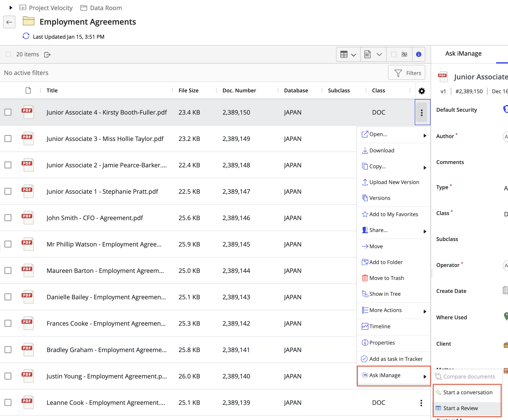Screen dimensions: 508x420
Task: Open the column settings gear icon
Action: pos(422,91)
